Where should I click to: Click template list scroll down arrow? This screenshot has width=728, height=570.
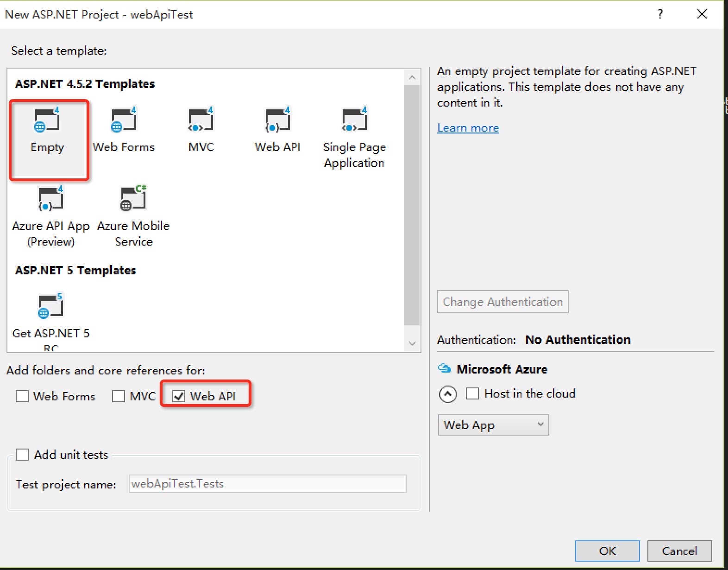(x=412, y=343)
